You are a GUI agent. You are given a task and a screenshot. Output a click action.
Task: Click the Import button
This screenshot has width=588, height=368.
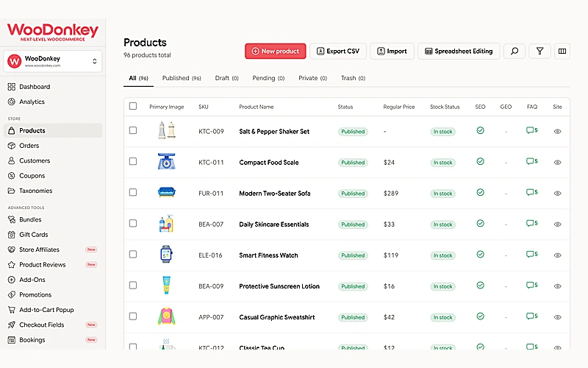coord(392,51)
